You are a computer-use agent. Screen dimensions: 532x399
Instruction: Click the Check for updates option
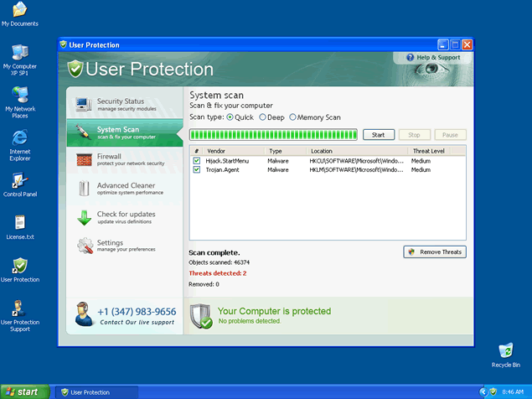[124, 217]
